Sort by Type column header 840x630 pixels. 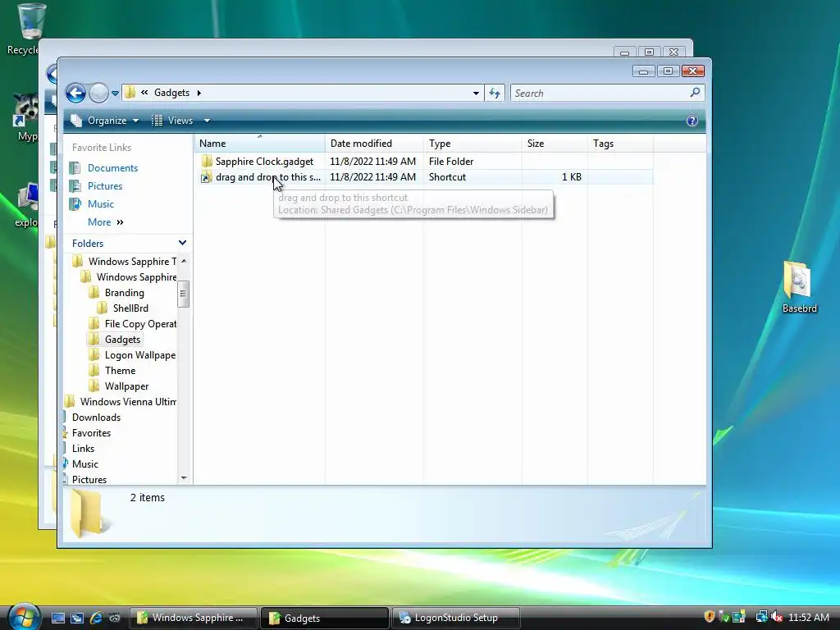472,144
